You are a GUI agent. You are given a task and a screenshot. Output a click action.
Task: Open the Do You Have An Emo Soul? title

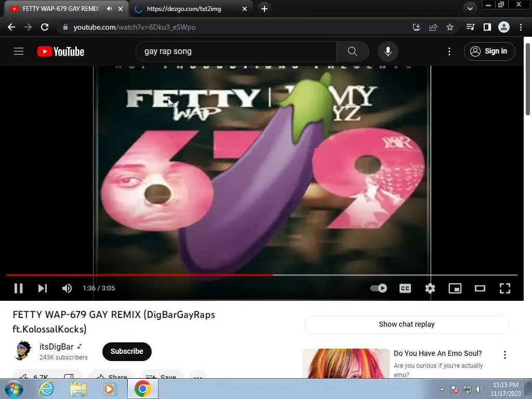[437, 353]
